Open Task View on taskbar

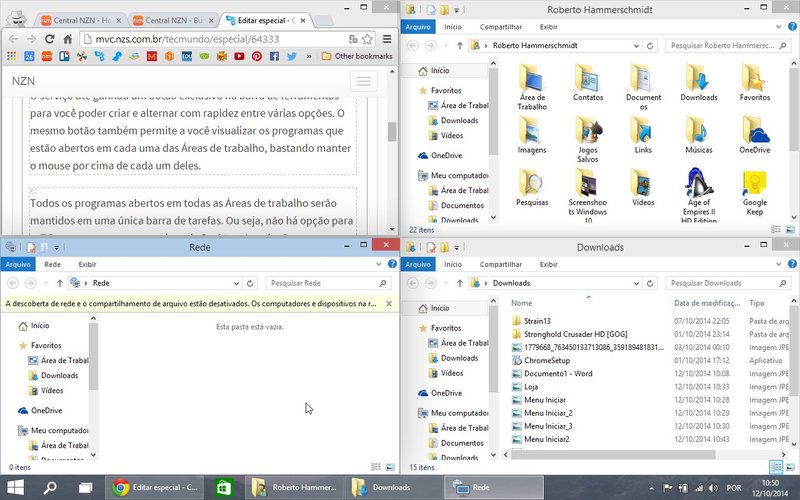(x=85, y=488)
